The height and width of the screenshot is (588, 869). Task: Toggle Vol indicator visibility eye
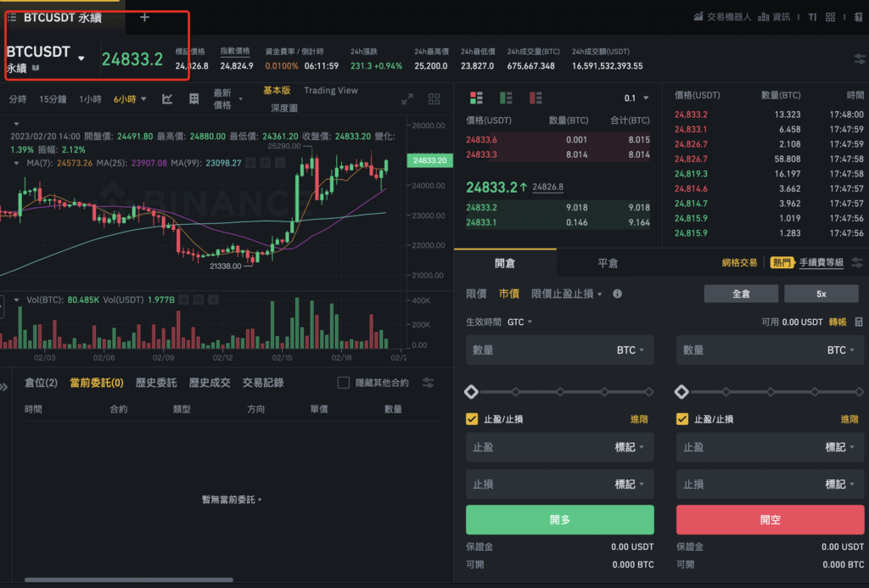point(184,300)
